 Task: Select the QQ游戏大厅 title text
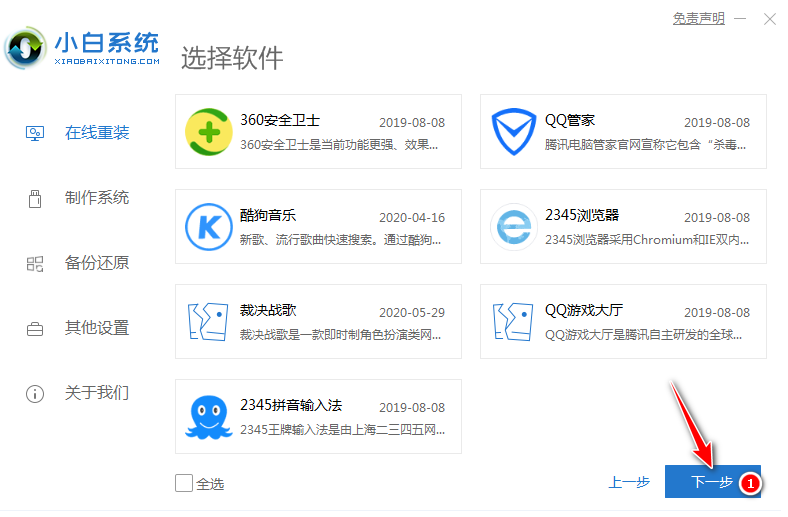click(x=584, y=310)
